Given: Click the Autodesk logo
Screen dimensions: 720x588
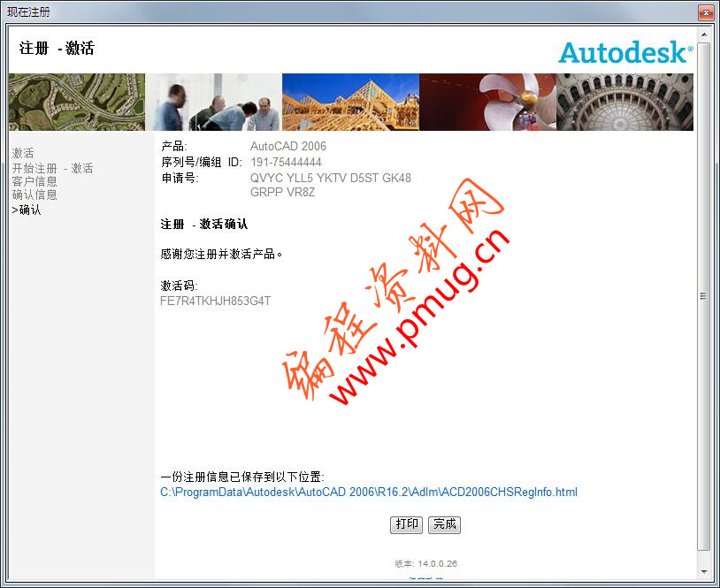Looking at the screenshot, I should [x=625, y=52].
